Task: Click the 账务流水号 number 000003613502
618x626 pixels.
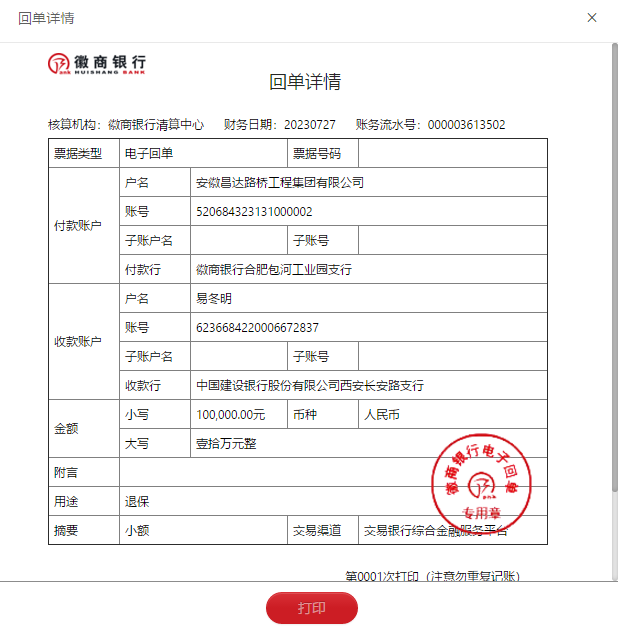Action: point(466,125)
